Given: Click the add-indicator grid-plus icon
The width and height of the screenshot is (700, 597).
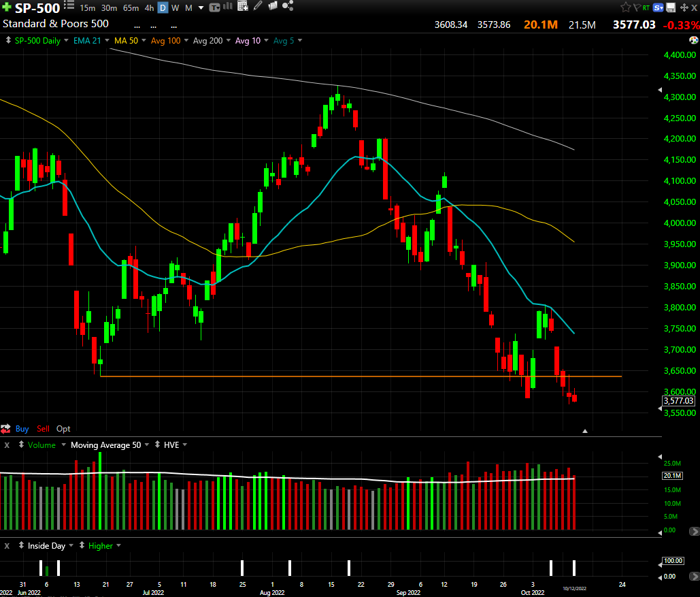Looking at the screenshot, I should coord(243,6).
